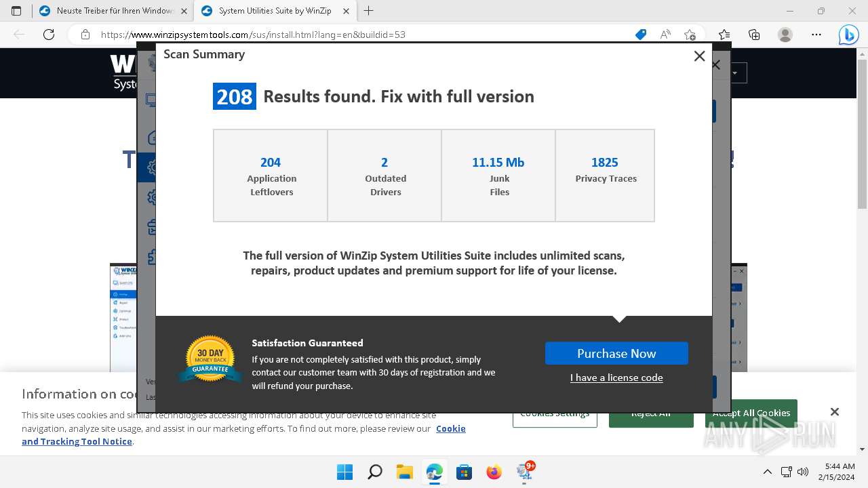Click the 1825 Privacy Traces tile
This screenshot has height=488, width=868.
pos(605,176)
